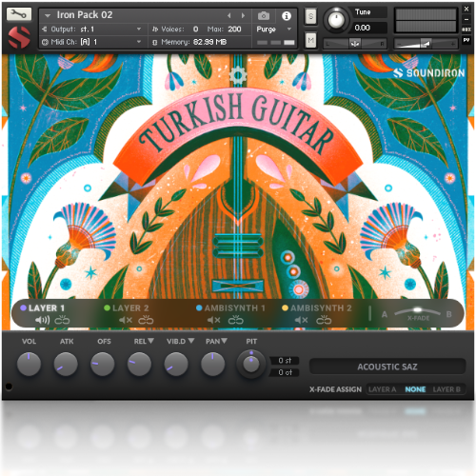476x476 pixels.
Task: Toggle link icon for Layer 2
Action: (146, 320)
